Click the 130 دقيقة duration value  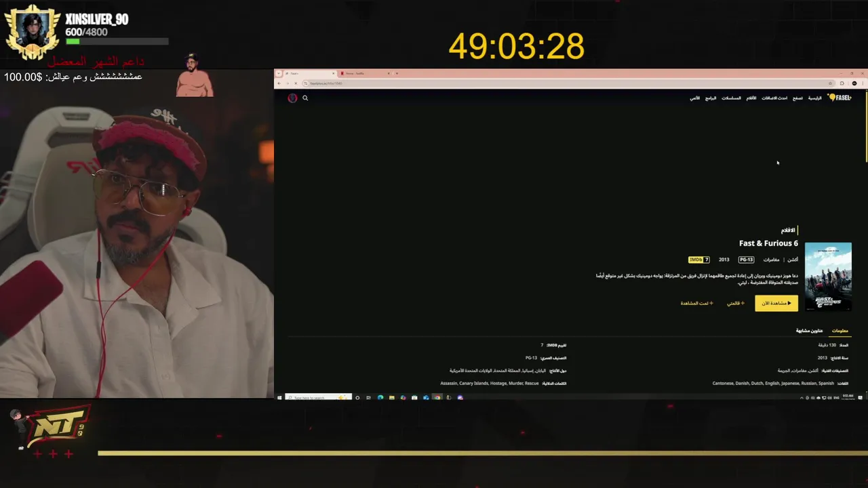click(x=827, y=345)
